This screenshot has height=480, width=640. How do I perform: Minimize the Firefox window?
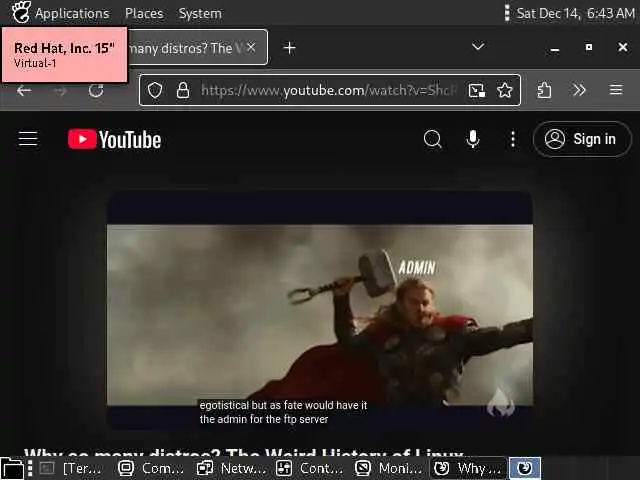pyautogui.click(x=554, y=50)
